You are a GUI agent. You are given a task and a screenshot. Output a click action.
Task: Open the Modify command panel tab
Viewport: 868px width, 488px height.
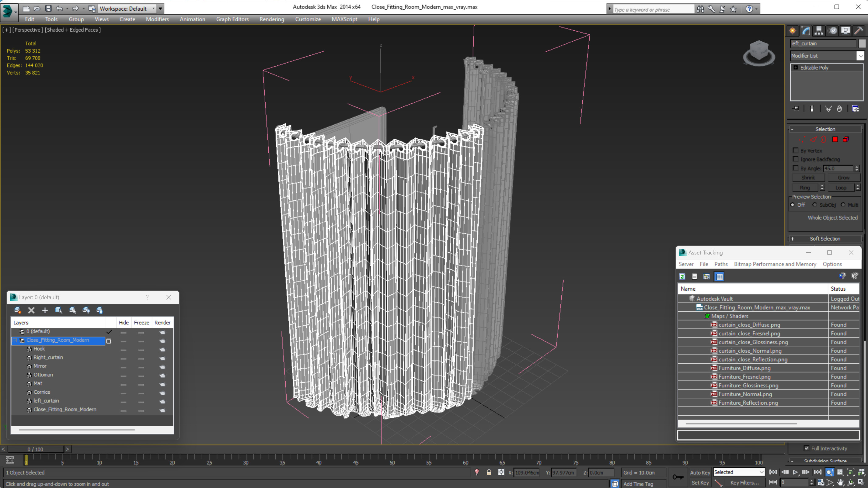(x=806, y=31)
